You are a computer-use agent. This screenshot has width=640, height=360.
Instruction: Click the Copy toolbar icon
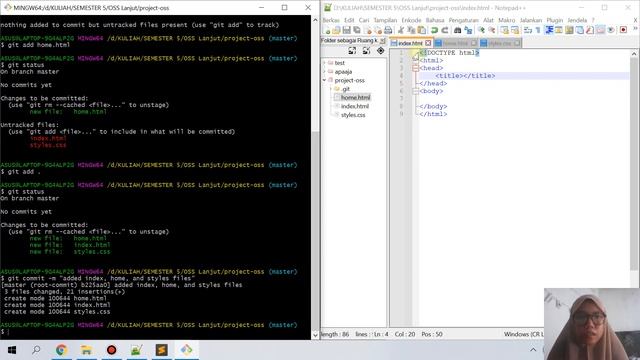(x=411, y=30)
